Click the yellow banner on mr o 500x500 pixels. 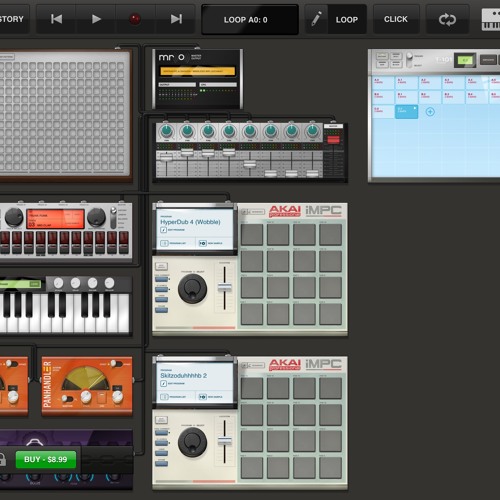pyautogui.click(x=198, y=71)
